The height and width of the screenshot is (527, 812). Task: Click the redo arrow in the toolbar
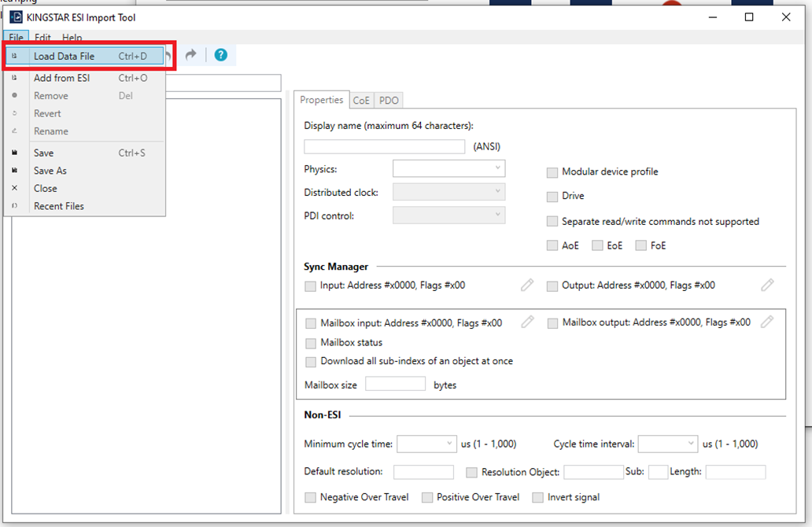click(x=190, y=55)
